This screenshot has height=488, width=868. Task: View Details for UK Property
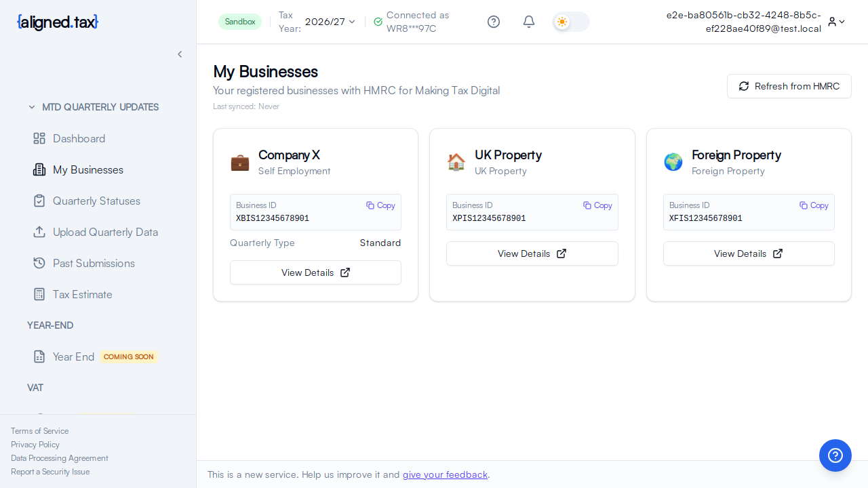(532, 253)
